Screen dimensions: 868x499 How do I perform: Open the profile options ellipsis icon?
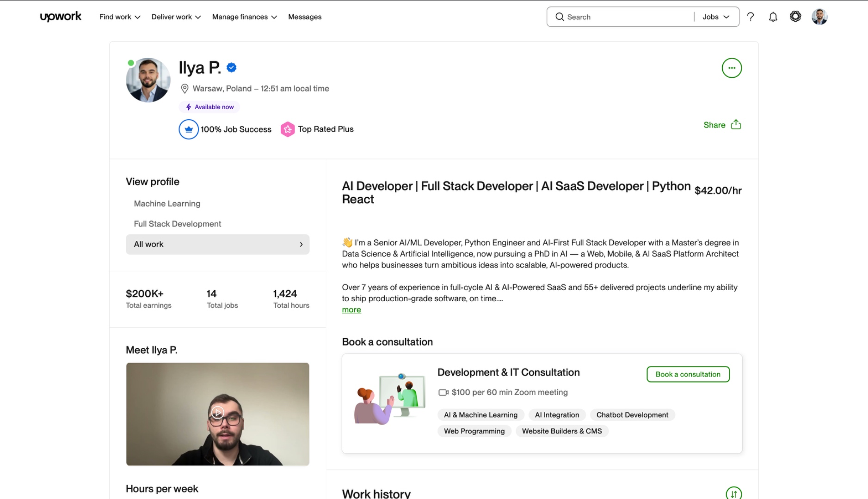732,68
